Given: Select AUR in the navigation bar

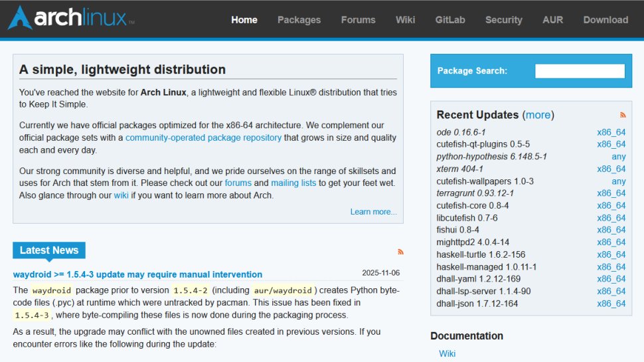Looking at the screenshot, I should pyautogui.click(x=552, y=20).
